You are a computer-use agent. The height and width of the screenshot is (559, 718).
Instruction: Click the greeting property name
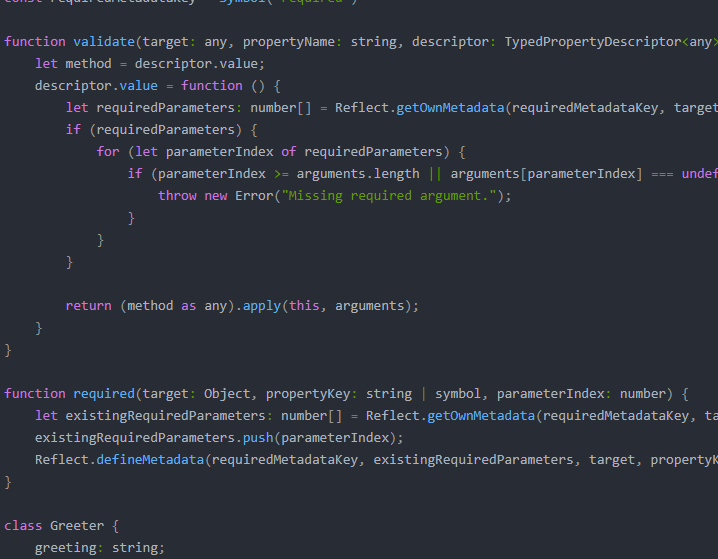click(65, 547)
